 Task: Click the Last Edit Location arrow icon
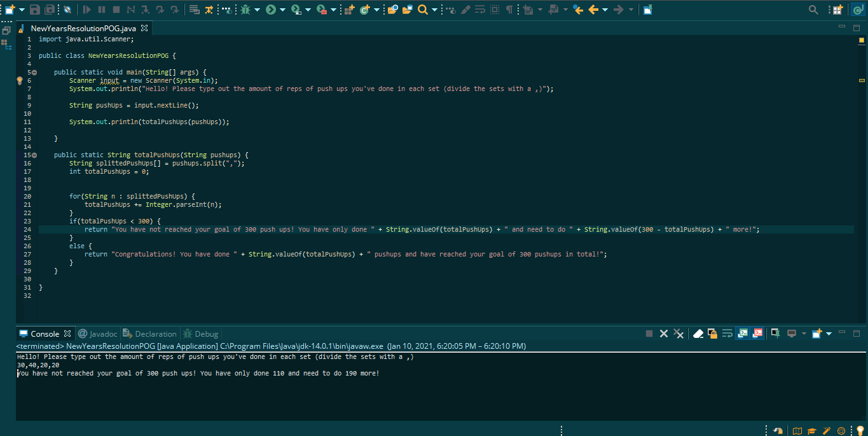coord(578,10)
